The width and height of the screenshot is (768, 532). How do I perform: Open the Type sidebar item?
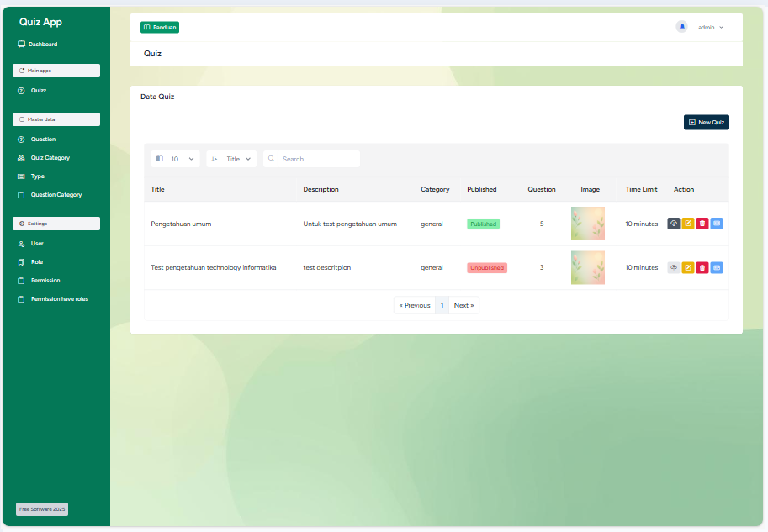31,176
